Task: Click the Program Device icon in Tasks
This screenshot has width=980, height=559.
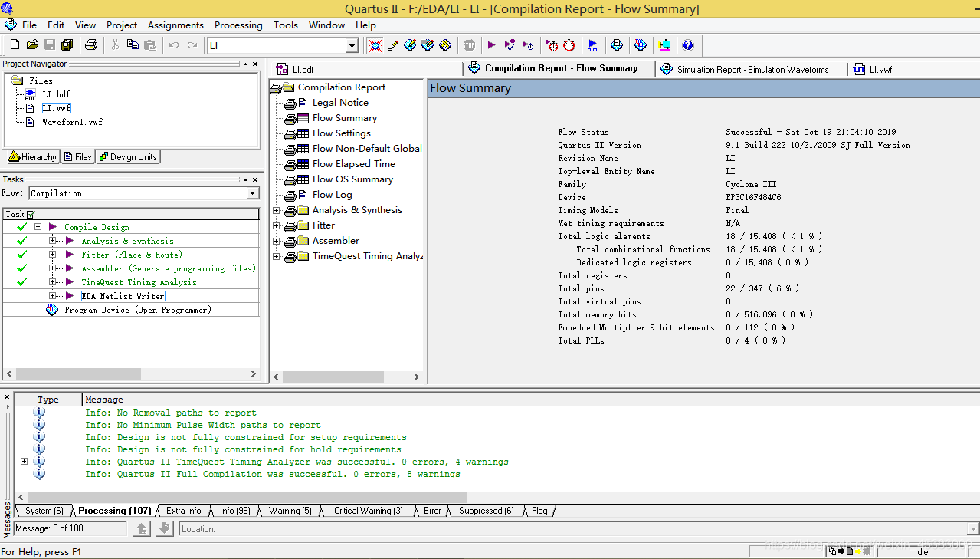Action: (52, 310)
